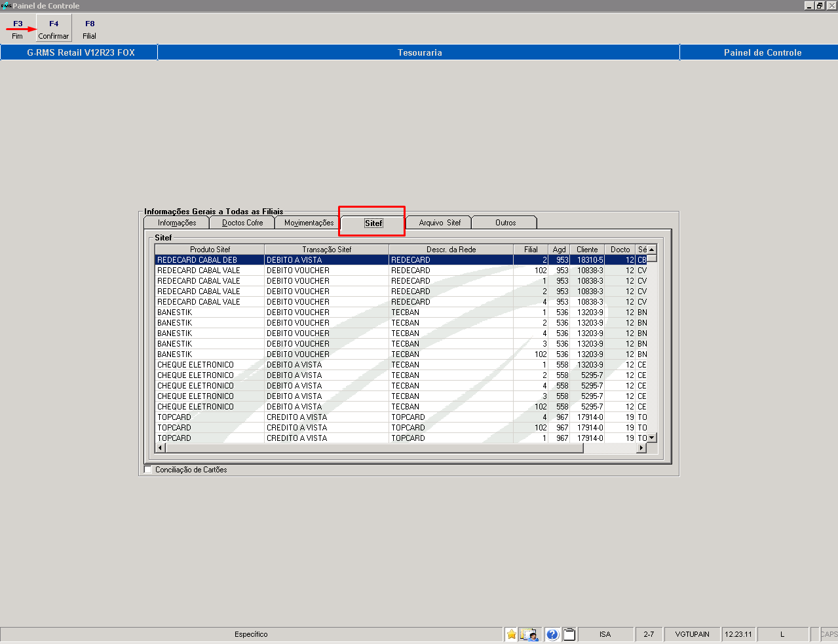Screen dimensions: 838x644
Task: Select the REDECARD CABAL DEB row
Action: 400,259
